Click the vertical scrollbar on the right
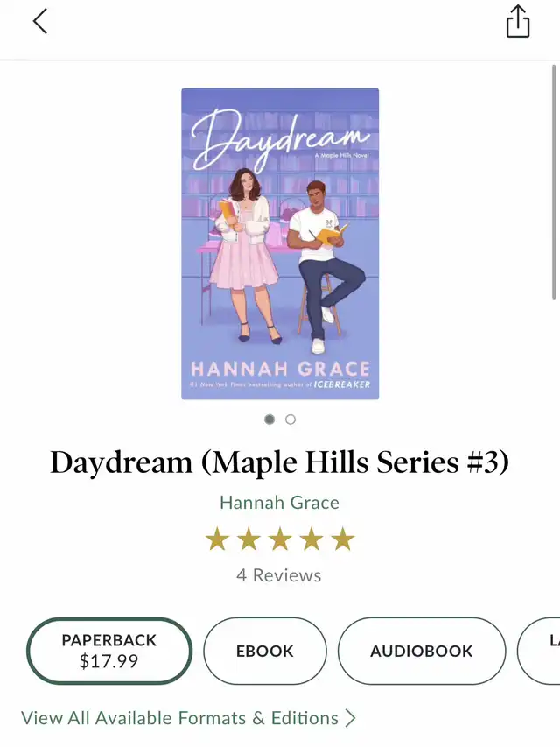 pos(554,182)
